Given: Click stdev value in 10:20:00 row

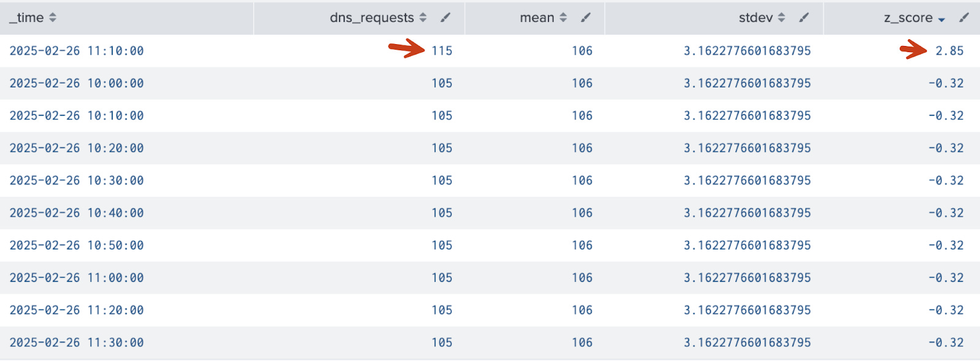Looking at the screenshot, I should [x=747, y=148].
